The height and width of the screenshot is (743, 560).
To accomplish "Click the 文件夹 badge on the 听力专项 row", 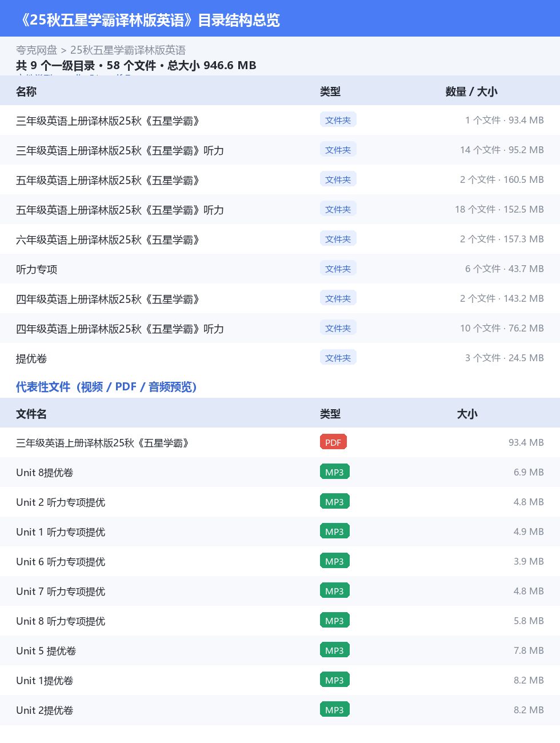I will click(x=338, y=269).
